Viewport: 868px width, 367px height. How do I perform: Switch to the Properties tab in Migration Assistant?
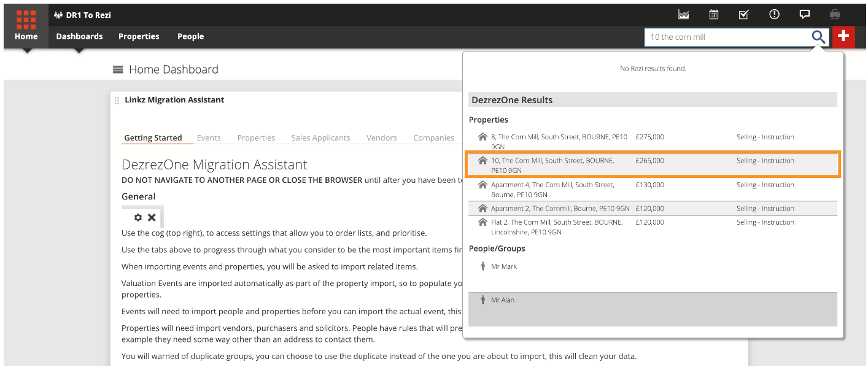(x=256, y=138)
